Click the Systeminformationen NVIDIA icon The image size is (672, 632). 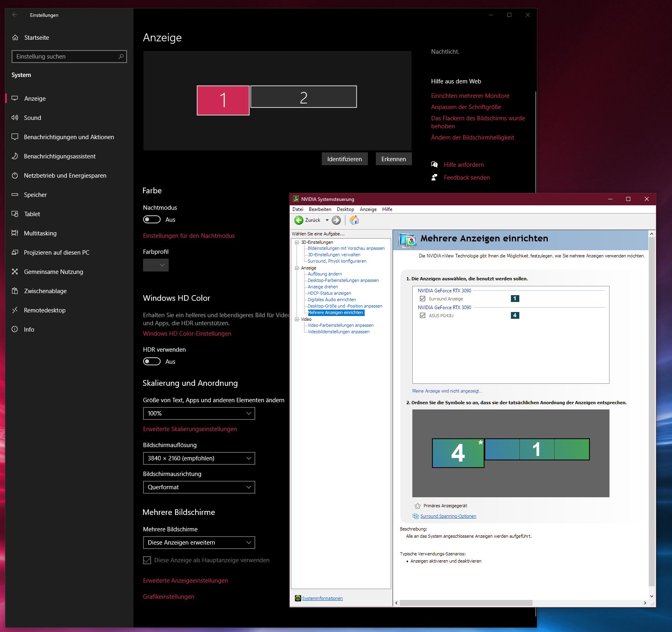[x=298, y=598]
